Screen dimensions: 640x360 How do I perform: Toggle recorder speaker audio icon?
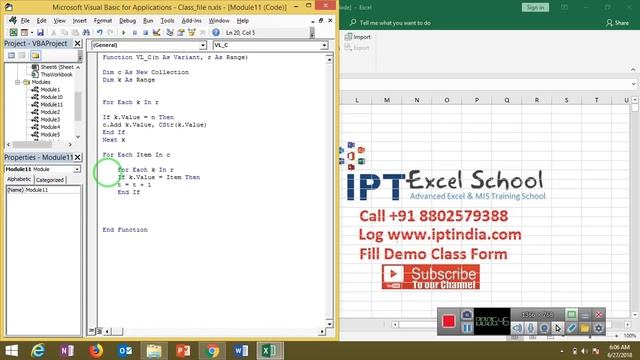click(x=517, y=328)
